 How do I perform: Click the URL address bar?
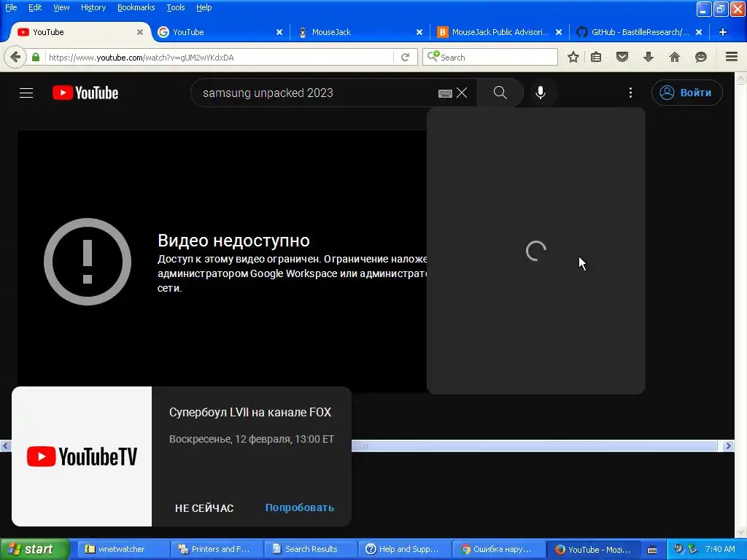tap(219, 57)
